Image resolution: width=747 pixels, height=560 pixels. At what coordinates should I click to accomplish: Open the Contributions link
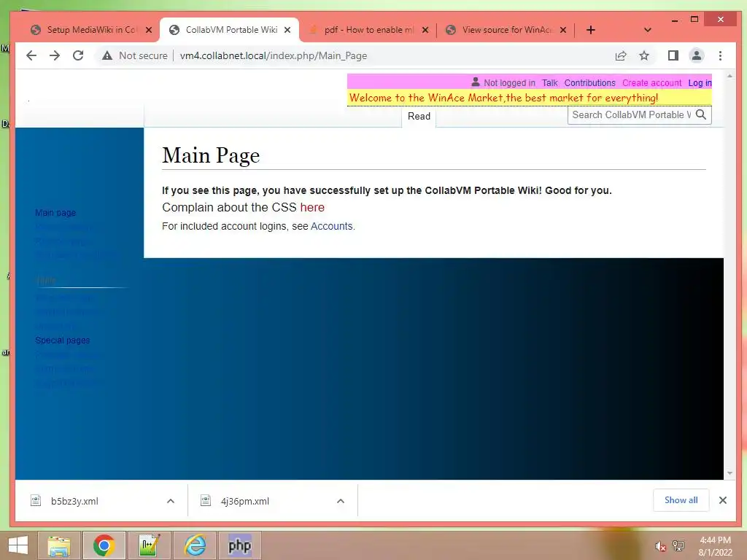[x=589, y=83]
